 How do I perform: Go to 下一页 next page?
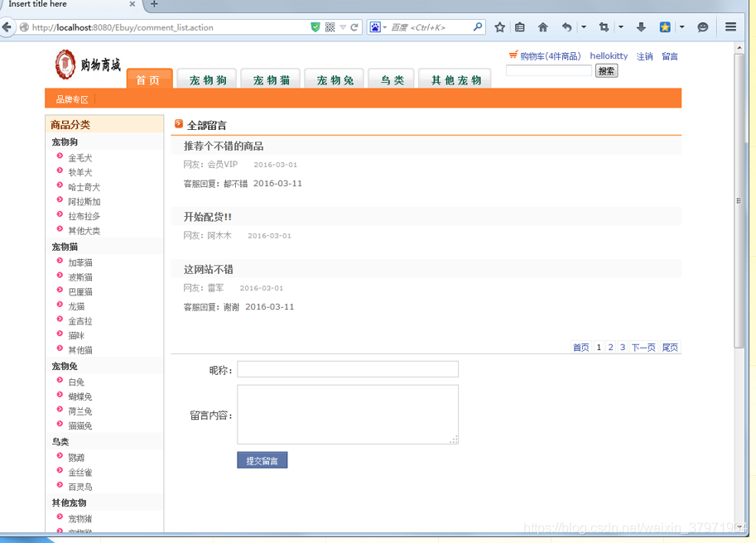pyautogui.click(x=643, y=348)
